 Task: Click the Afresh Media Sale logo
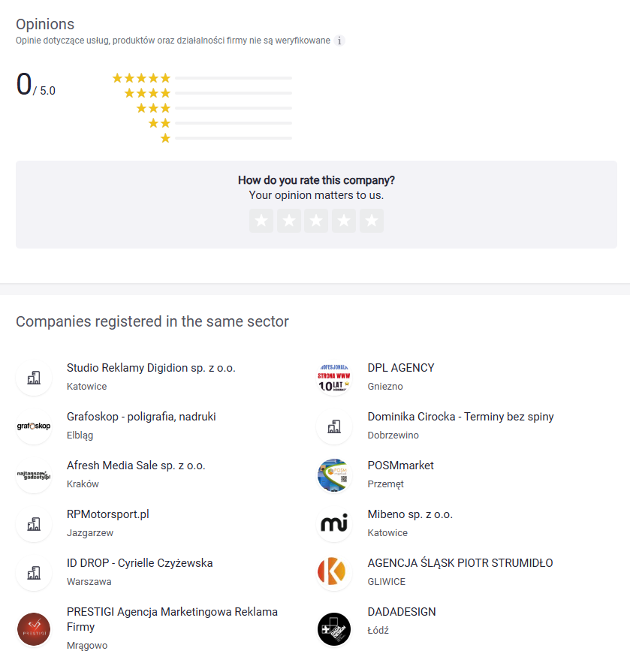click(x=34, y=475)
